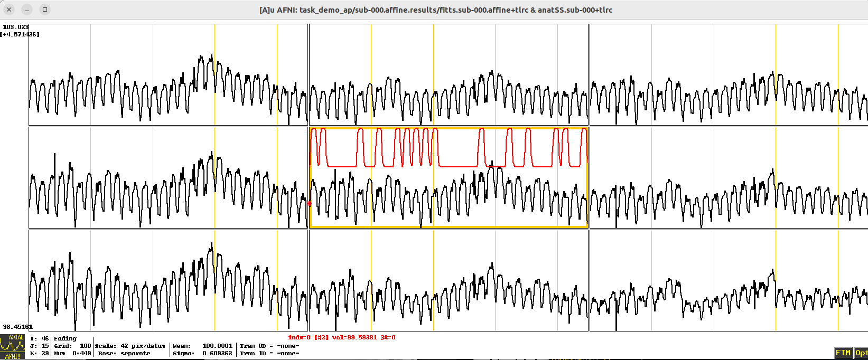Select the top-right voxel time series graph
Screen dimensions: 868x360
728,74
